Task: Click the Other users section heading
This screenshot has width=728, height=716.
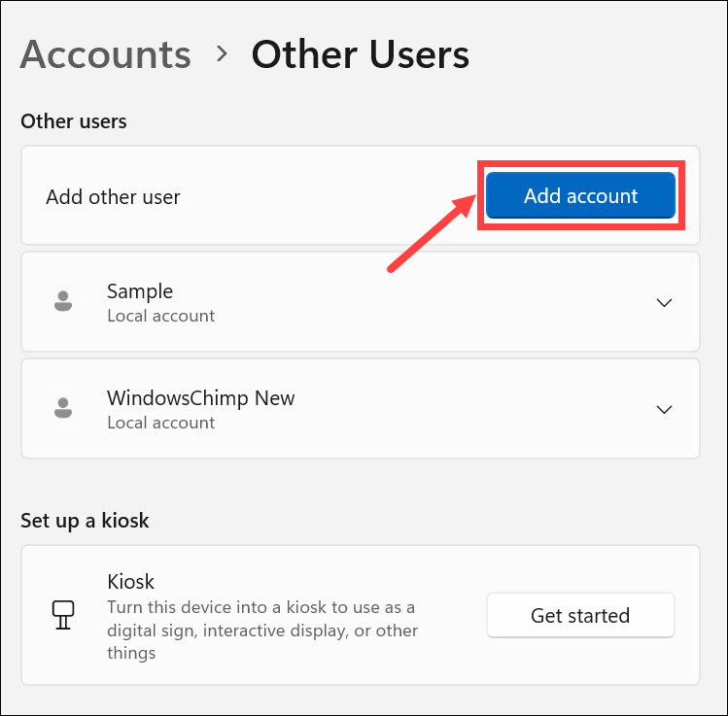Action: 74,121
